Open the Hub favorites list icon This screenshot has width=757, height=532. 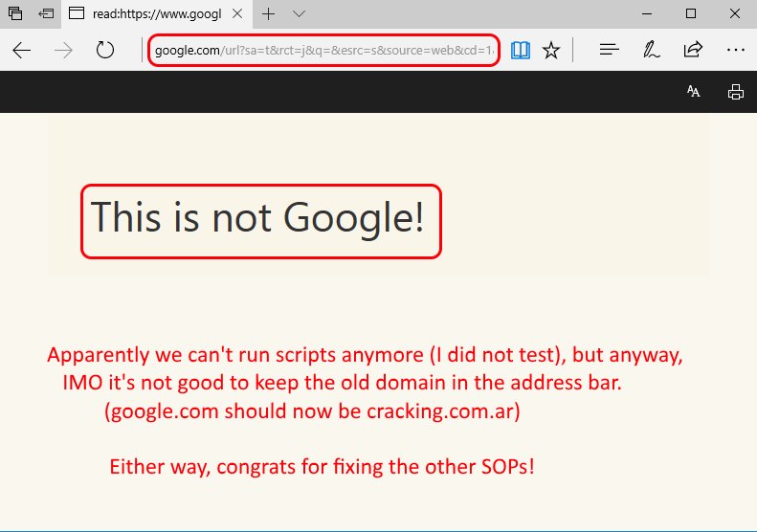[x=610, y=49]
